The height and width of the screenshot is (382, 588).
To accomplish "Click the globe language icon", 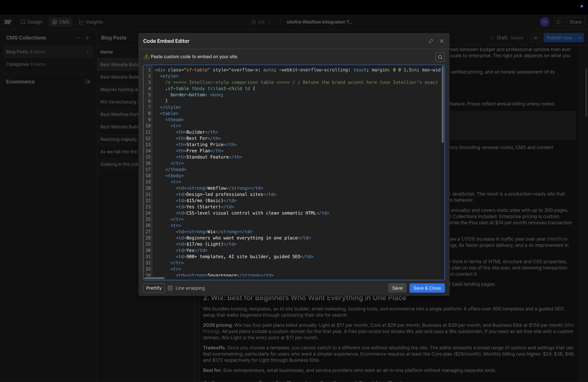I will 254,22.
